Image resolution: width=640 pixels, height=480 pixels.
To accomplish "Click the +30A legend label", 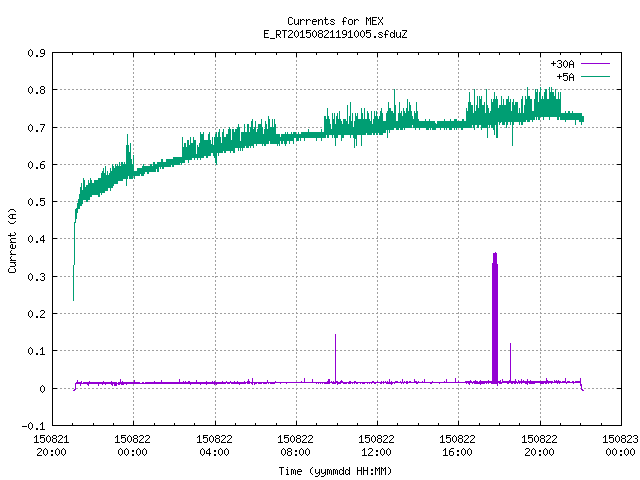I will pos(562,64).
